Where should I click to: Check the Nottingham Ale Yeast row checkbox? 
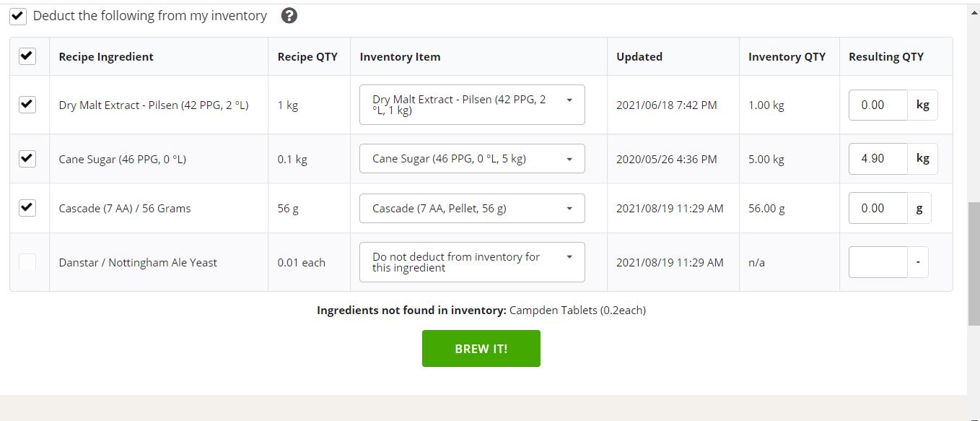coord(27,262)
